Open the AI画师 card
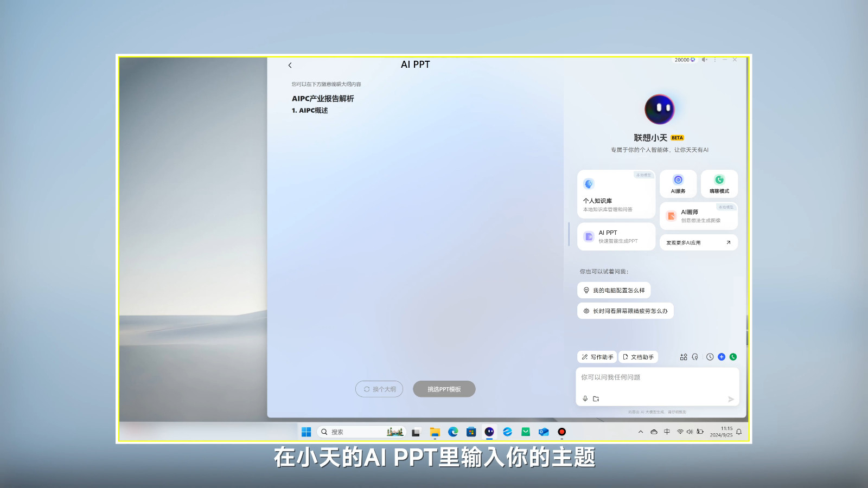 pyautogui.click(x=699, y=216)
